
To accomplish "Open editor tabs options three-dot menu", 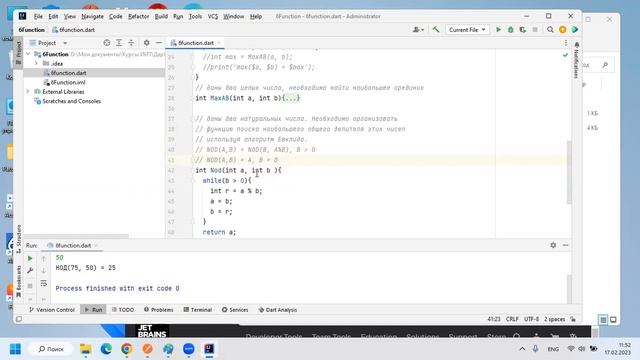I will [x=566, y=43].
